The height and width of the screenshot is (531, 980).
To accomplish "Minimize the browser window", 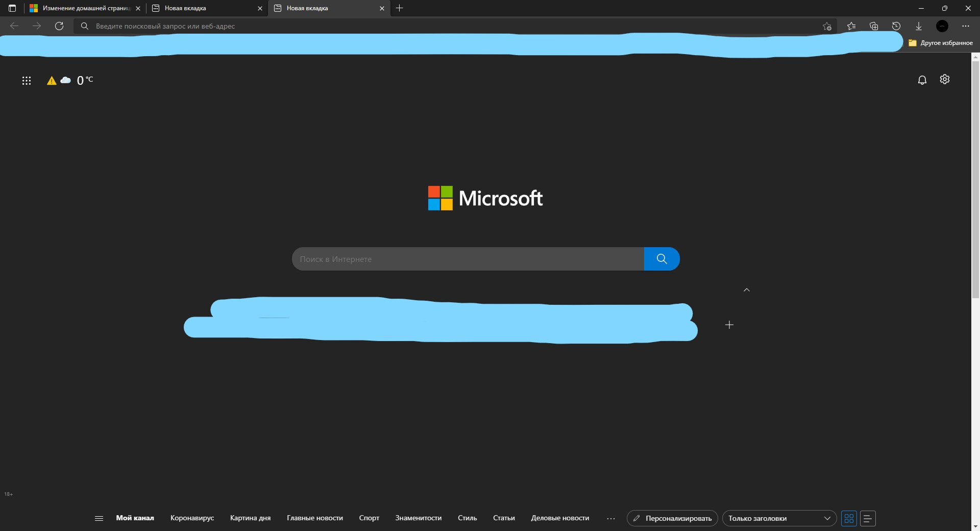I will tap(921, 8).
